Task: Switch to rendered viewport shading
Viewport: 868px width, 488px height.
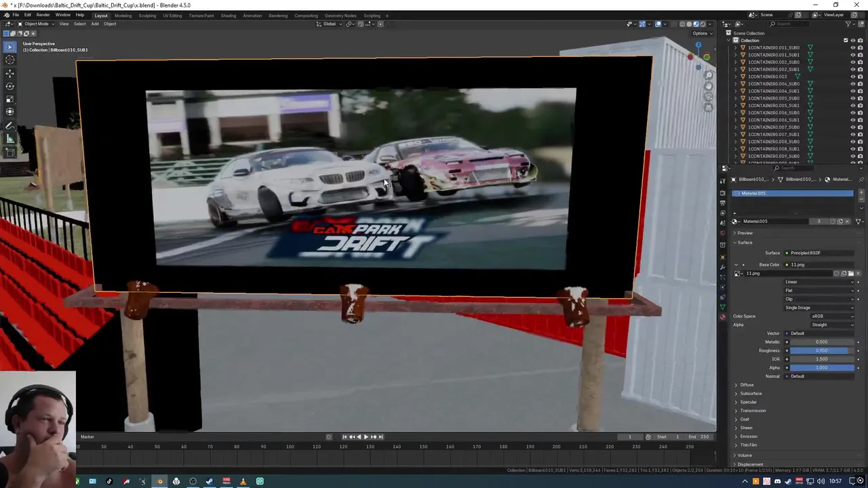Action: click(x=703, y=24)
